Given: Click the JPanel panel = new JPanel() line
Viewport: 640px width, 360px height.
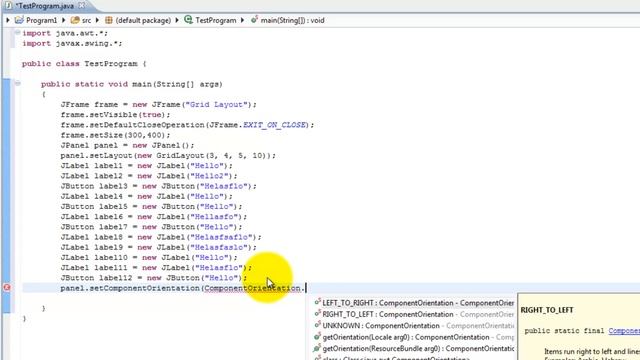Looking at the screenshot, I should (127, 145).
